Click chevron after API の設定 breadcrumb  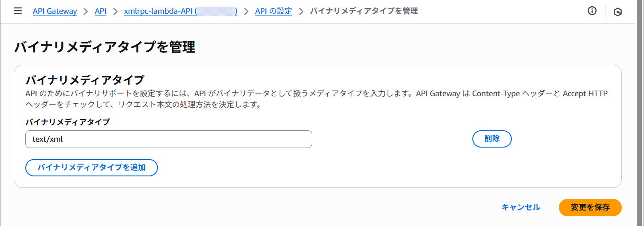[301, 12]
